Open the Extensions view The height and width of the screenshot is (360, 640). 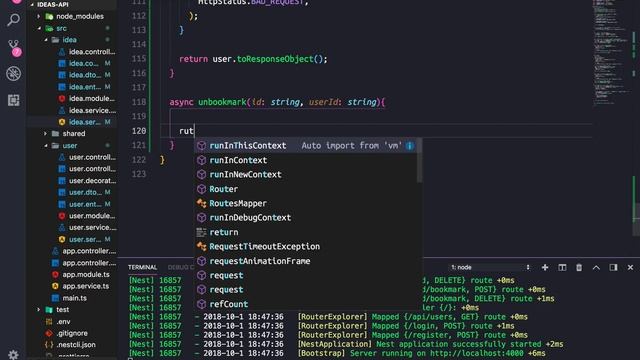point(13,100)
